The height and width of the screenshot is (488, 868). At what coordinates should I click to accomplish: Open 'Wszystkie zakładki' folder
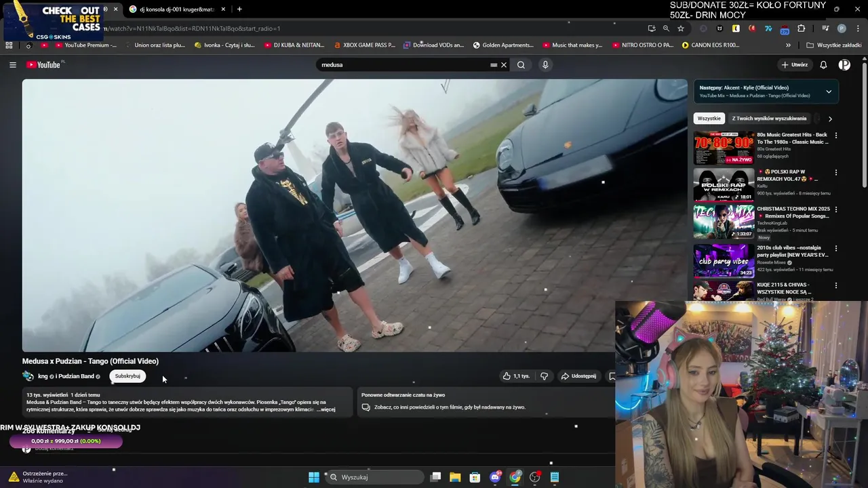pyautogui.click(x=834, y=45)
